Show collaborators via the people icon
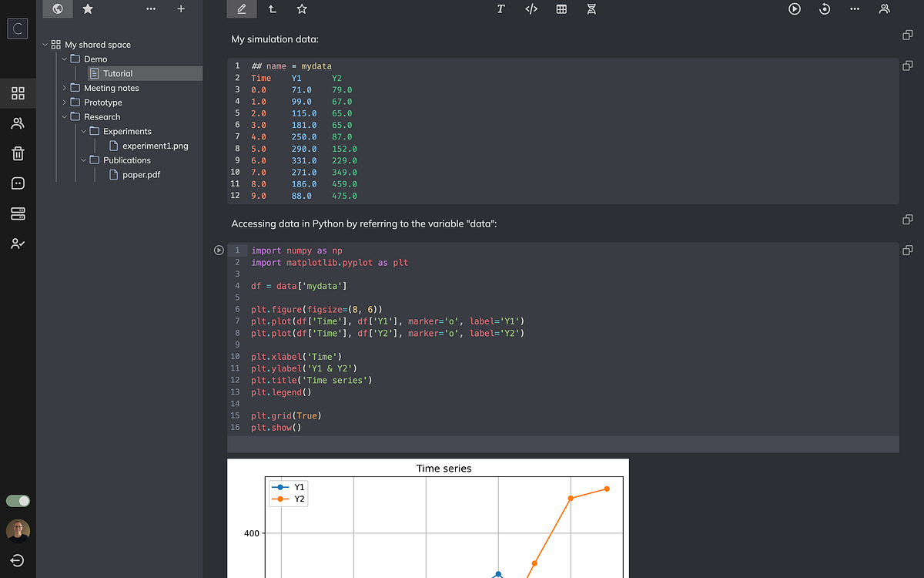Viewport: 924px width, 578px height. (884, 9)
